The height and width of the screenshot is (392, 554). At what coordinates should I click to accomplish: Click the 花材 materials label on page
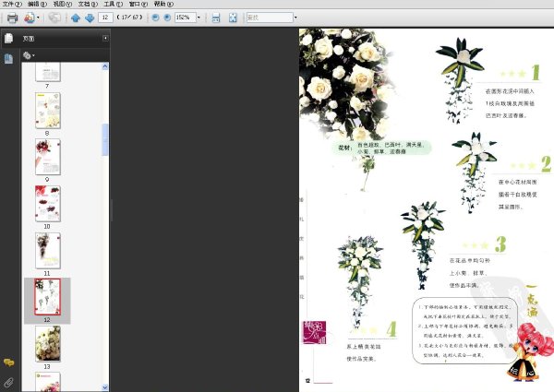click(345, 148)
